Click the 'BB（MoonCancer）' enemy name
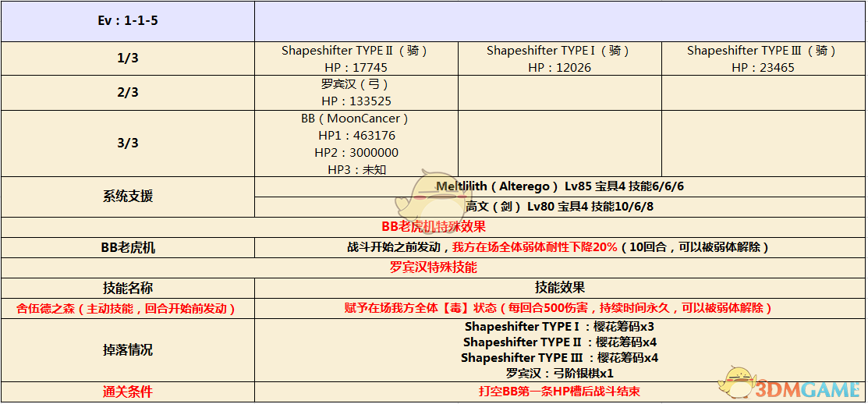This screenshot has width=868, height=404. pos(356,119)
